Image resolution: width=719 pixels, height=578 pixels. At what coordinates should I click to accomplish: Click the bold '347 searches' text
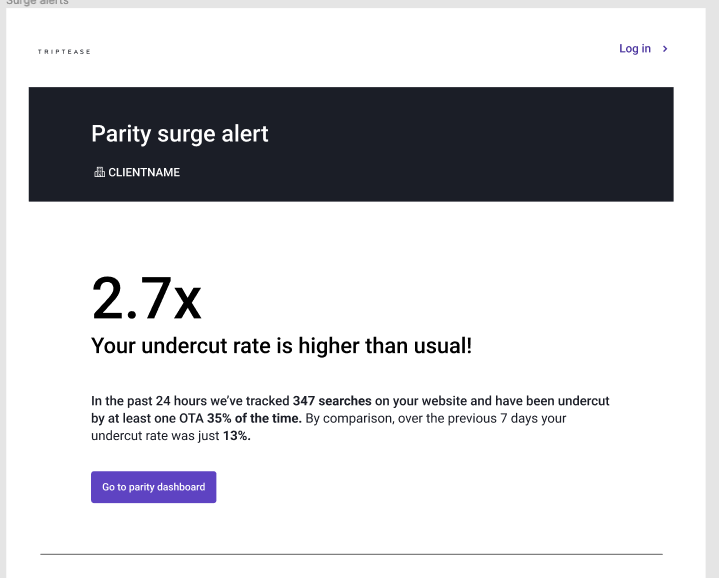[x=332, y=401]
